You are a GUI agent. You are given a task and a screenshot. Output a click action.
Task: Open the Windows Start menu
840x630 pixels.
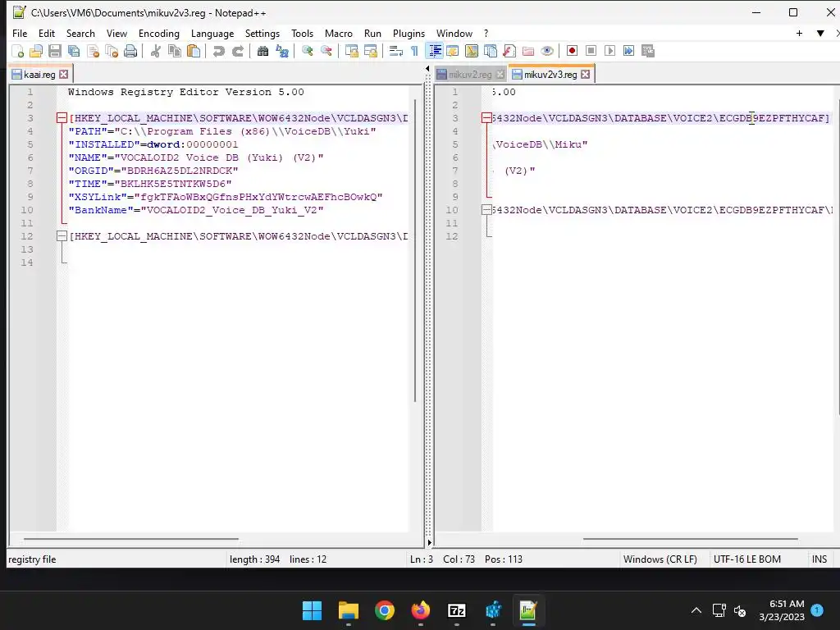(312, 610)
